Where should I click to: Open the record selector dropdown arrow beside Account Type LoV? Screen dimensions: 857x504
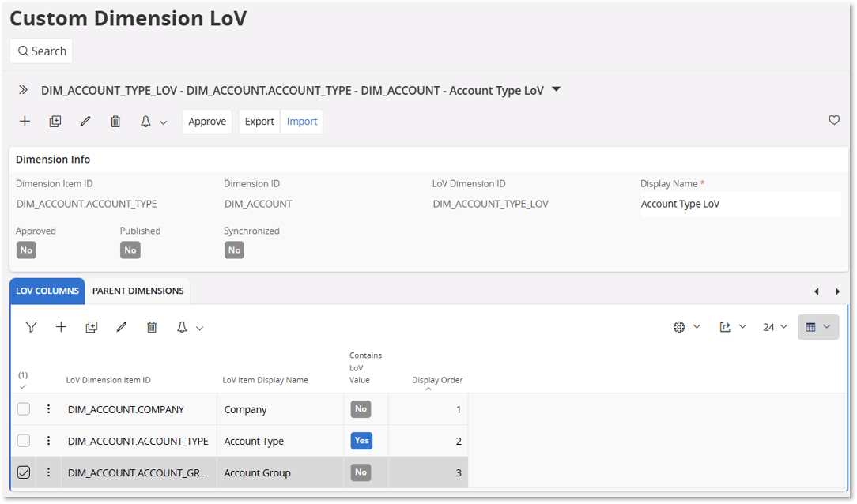556,89
